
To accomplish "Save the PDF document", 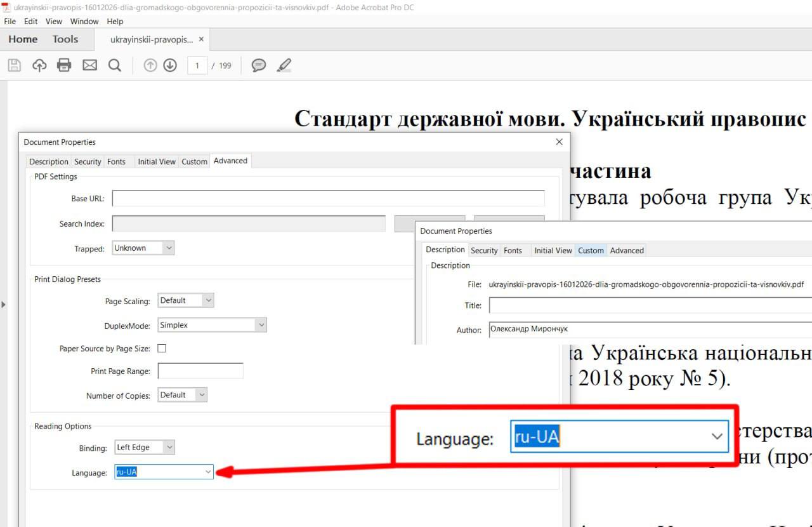I will 14,65.
